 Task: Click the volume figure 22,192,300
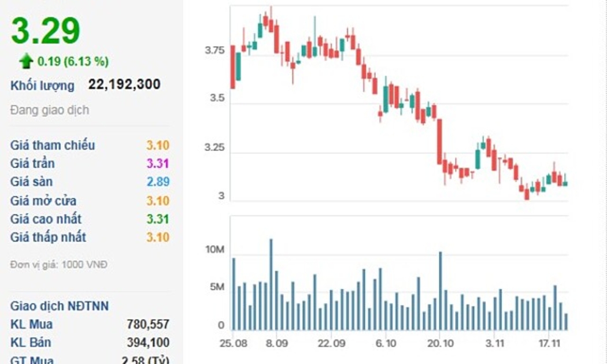click(124, 85)
